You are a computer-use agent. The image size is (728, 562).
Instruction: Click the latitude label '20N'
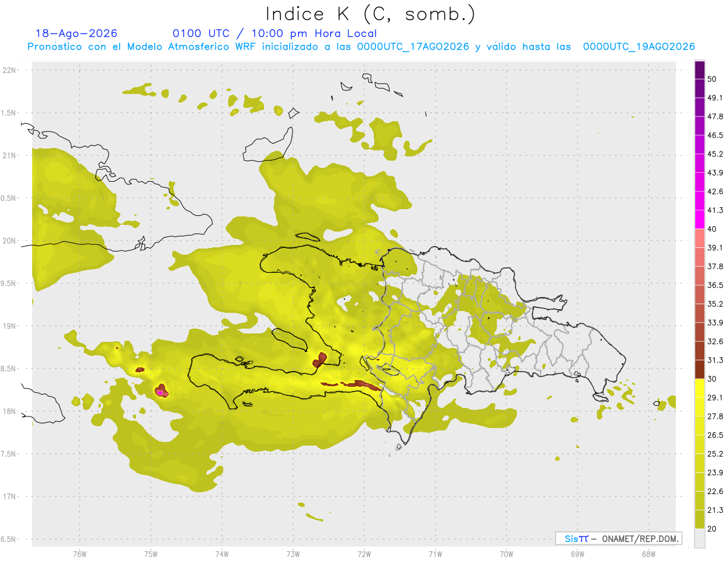point(10,241)
